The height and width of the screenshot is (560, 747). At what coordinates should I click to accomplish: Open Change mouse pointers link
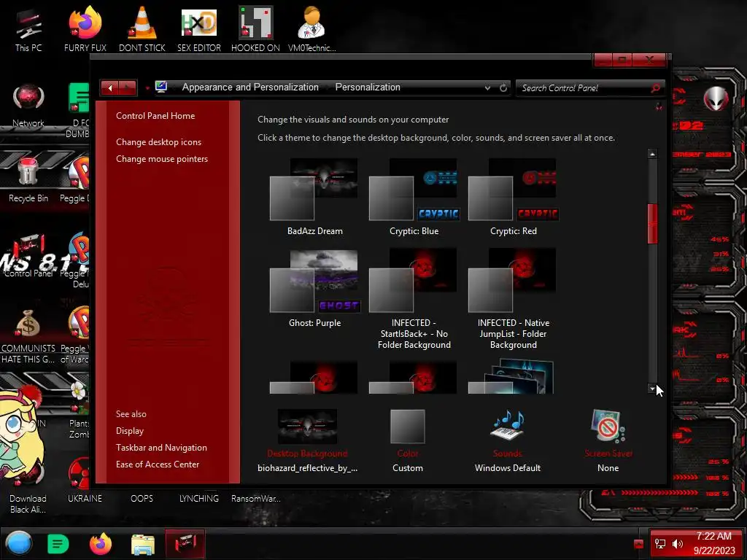click(162, 158)
